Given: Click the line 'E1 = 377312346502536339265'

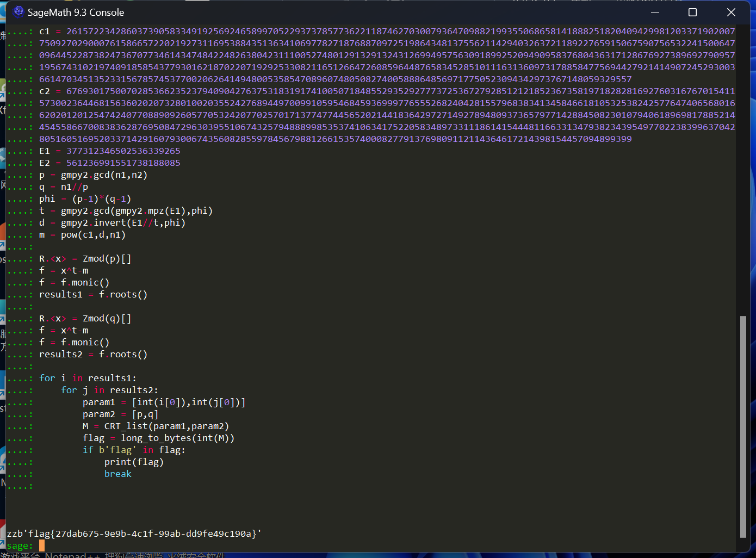Looking at the screenshot, I should (110, 151).
